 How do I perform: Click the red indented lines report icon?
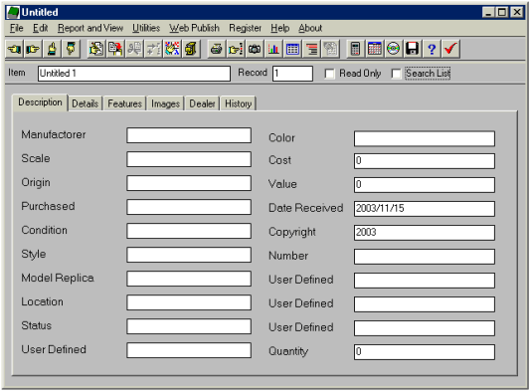tap(311, 49)
